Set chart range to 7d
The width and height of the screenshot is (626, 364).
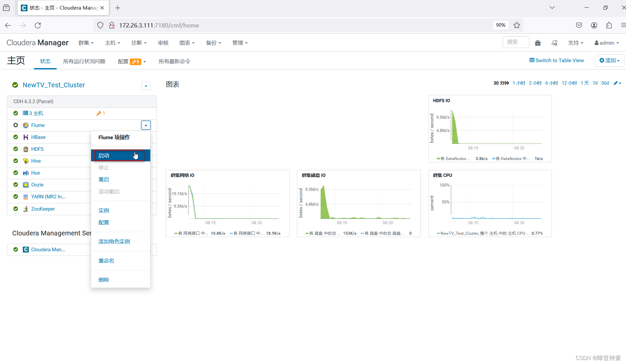click(x=595, y=83)
